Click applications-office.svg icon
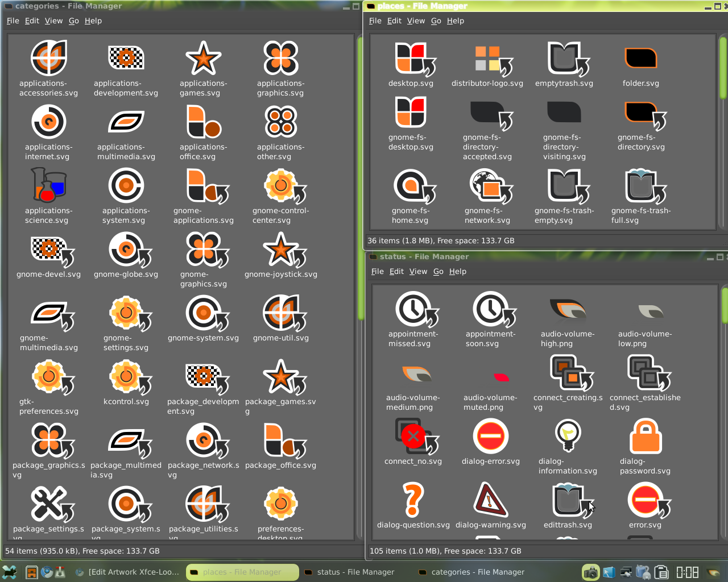728x582 pixels. click(x=204, y=122)
